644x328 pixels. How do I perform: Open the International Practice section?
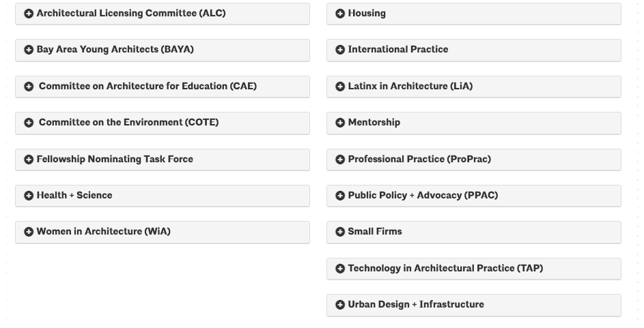(397, 50)
